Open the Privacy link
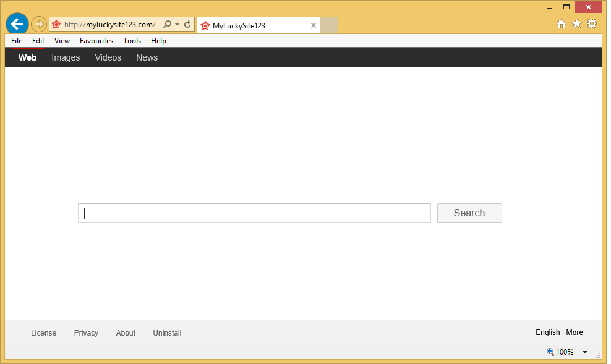The image size is (611, 364). pyautogui.click(x=86, y=333)
